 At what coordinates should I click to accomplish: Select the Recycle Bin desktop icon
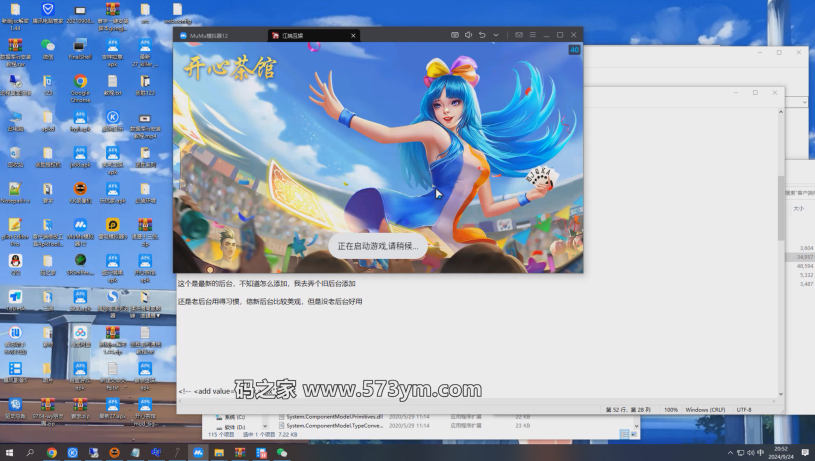point(15,156)
